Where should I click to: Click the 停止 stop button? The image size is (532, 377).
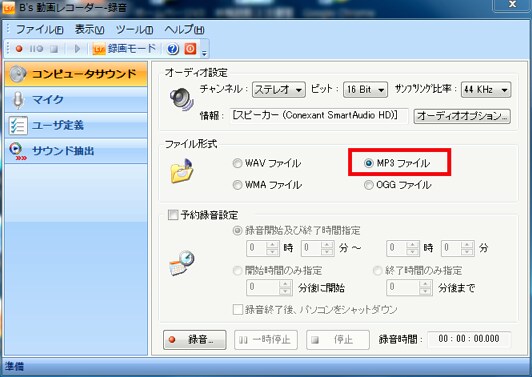tap(338, 340)
